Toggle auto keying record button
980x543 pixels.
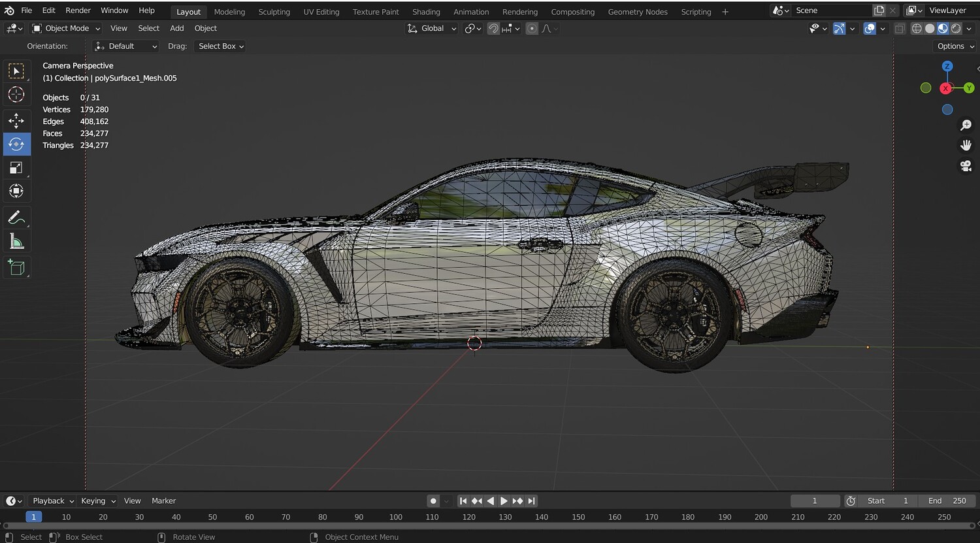pos(433,501)
